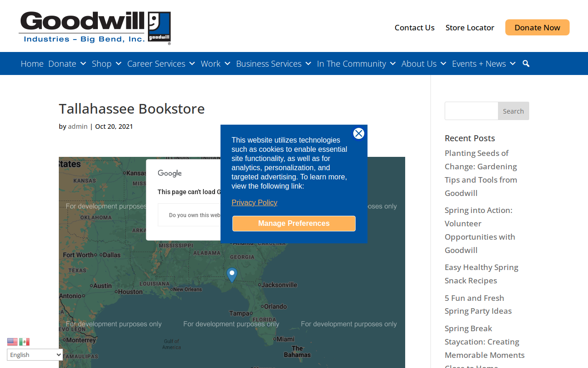The width and height of the screenshot is (588, 368).
Task: Expand the Donate menu chevron
Action: (83, 63)
